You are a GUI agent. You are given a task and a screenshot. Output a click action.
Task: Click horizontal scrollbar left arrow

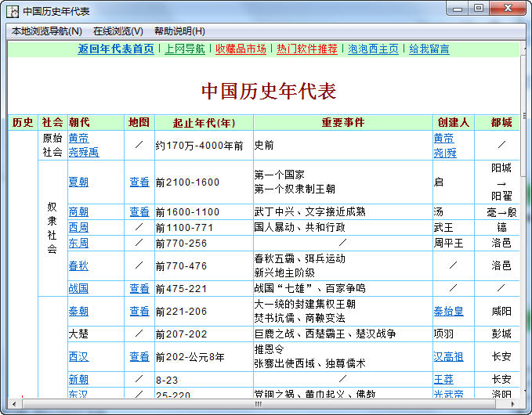14,404
